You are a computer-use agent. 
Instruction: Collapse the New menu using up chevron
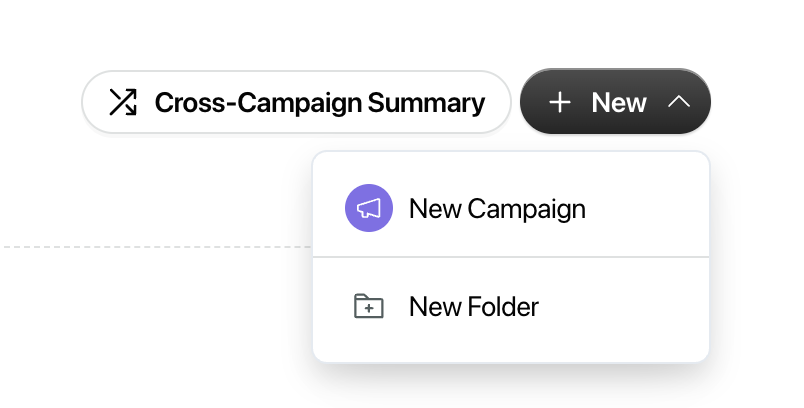pyautogui.click(x=679, y=102)
